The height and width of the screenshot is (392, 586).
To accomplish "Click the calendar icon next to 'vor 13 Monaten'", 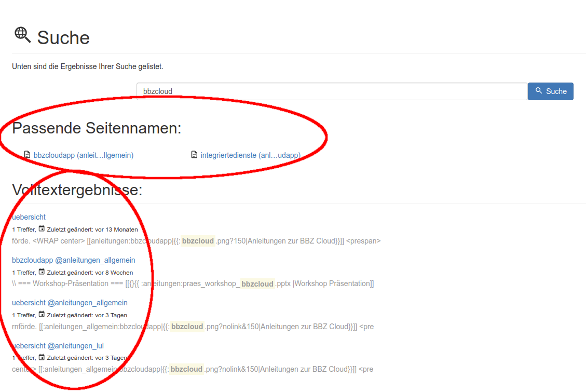I will [42, 229].
